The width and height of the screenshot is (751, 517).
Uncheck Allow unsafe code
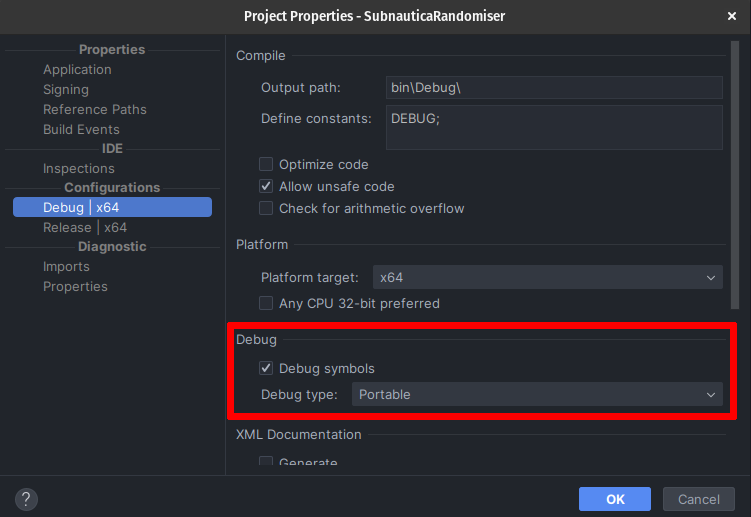(x=266, y=186)
